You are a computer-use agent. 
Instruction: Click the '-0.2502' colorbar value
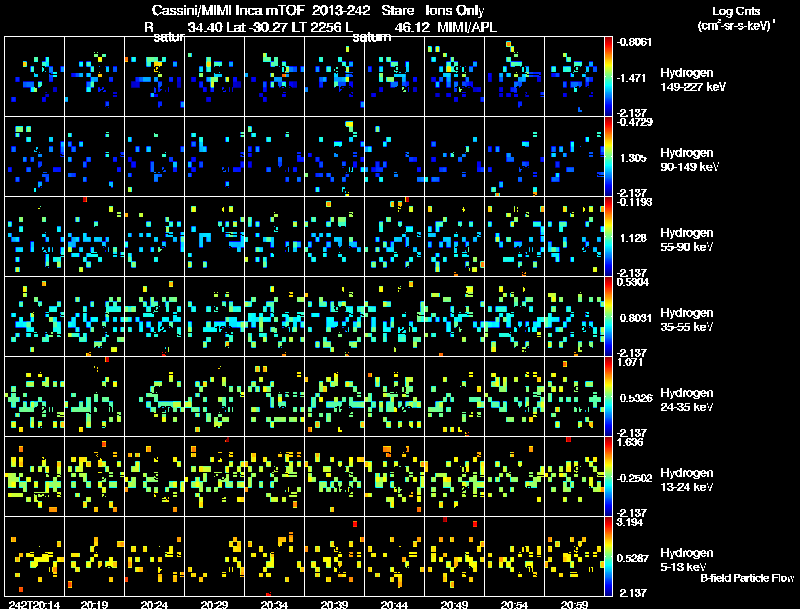pyautogui.click(x=634, y=478)
